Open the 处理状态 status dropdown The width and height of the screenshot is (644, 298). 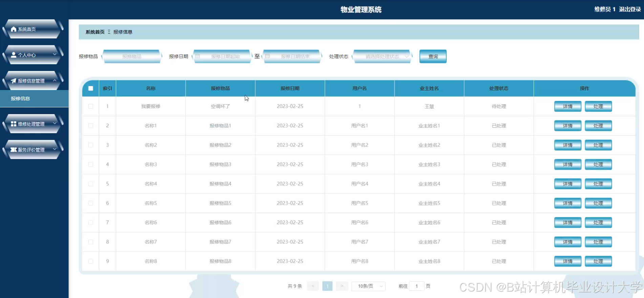point(382,56)
